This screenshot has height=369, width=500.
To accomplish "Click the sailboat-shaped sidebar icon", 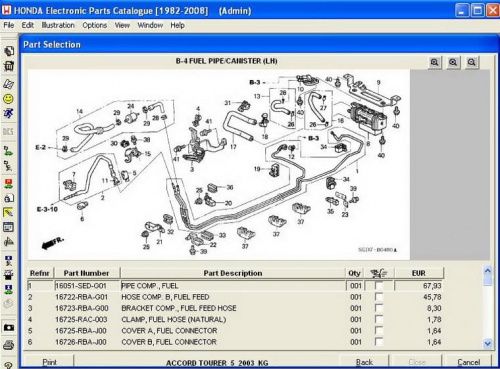I will (9, 242).
